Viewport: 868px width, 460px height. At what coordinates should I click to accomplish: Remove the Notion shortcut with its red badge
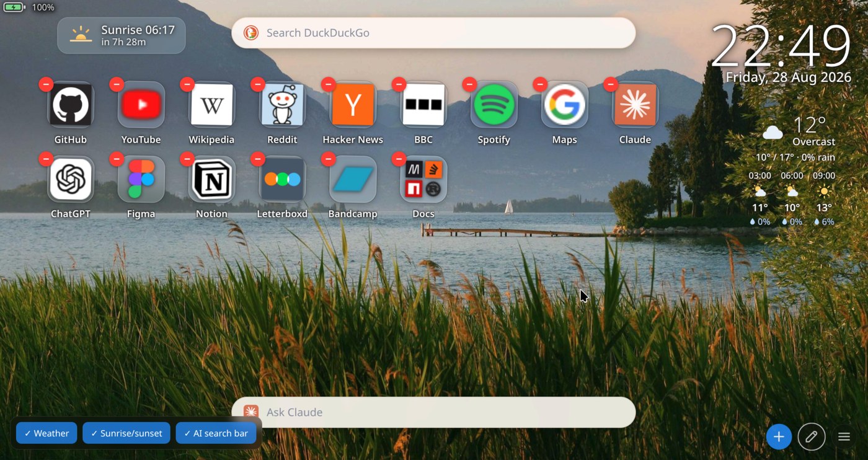click(187, 159)
